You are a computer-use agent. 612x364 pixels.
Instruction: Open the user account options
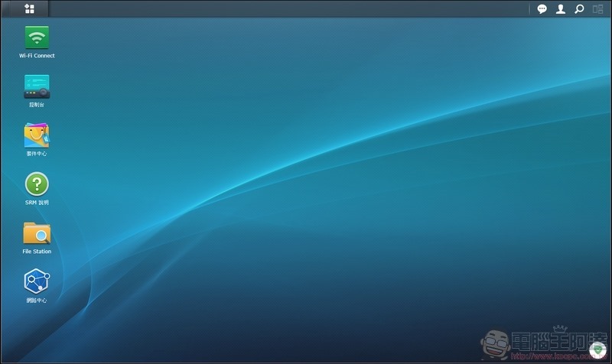561,9
